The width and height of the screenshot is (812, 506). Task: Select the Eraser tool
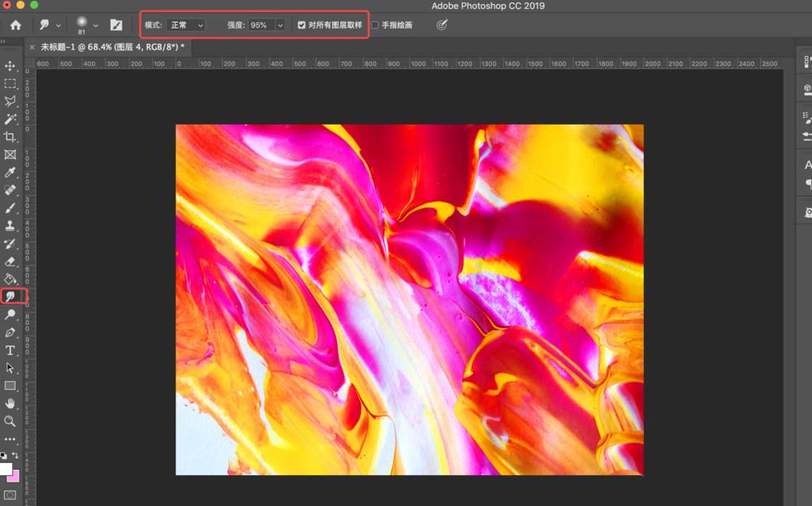(11, 262)
